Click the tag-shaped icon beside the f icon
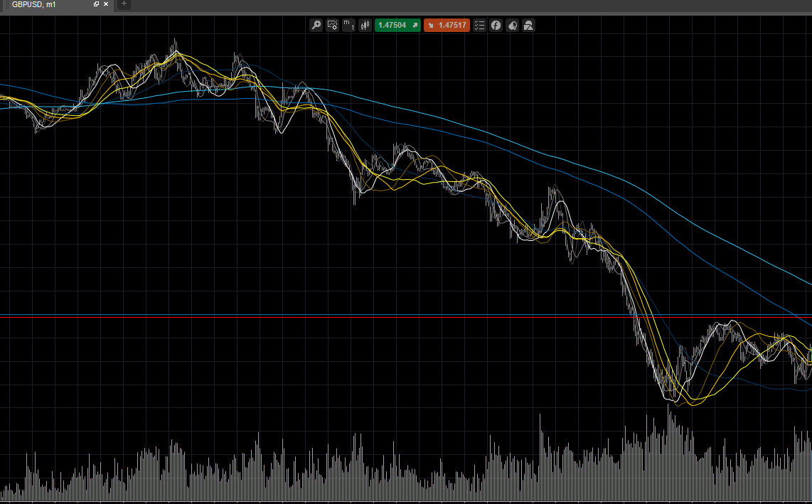Screen dimensions: 812x504 click(512, 26)
